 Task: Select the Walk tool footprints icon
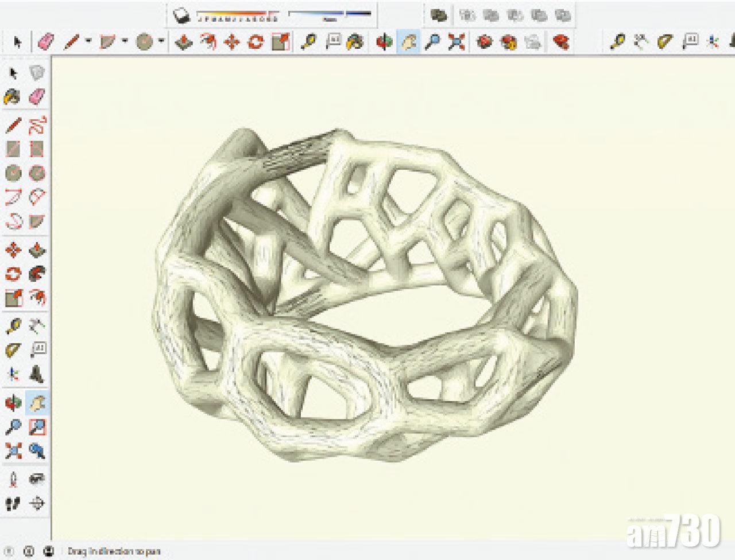pyautogui.click(x=13, y=504)
